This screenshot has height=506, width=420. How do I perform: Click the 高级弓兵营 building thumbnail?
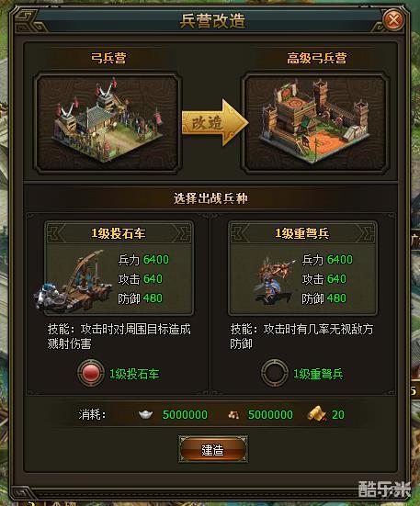[316, 123]
